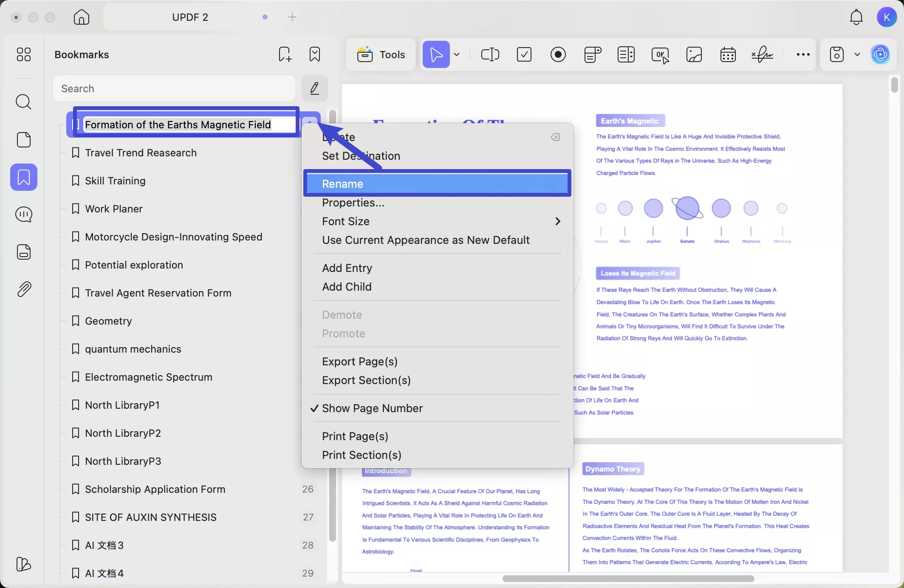Choose Rename from the context menu
Image resolution: width=904 pixels, height=588 pixels.
[x=342, y=184]
